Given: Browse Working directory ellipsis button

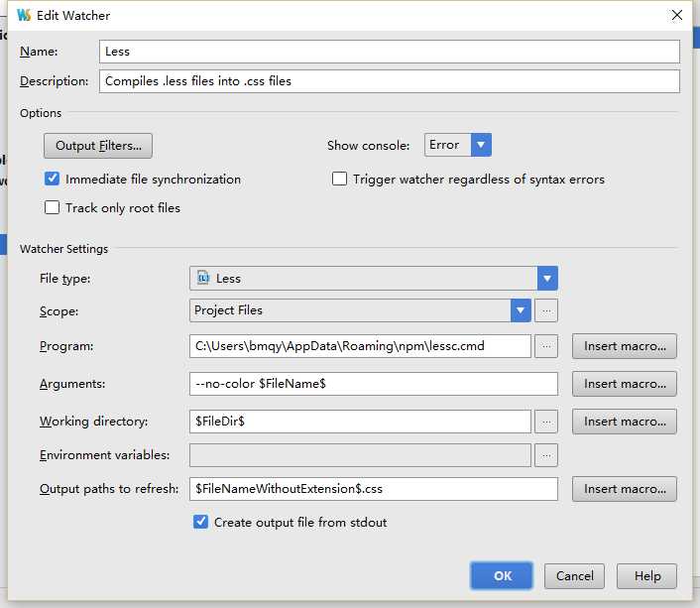Looking at the screenshot, I should click(546, 422).
